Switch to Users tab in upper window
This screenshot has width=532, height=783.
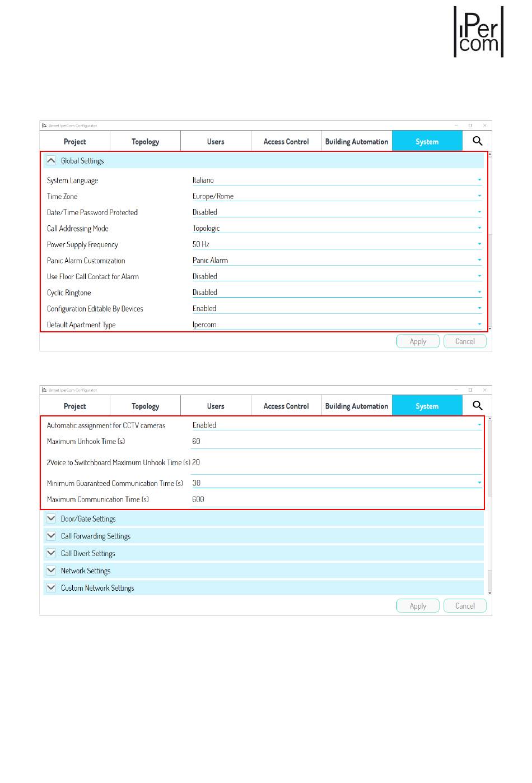pyautogui.click(x=216, y=142)
